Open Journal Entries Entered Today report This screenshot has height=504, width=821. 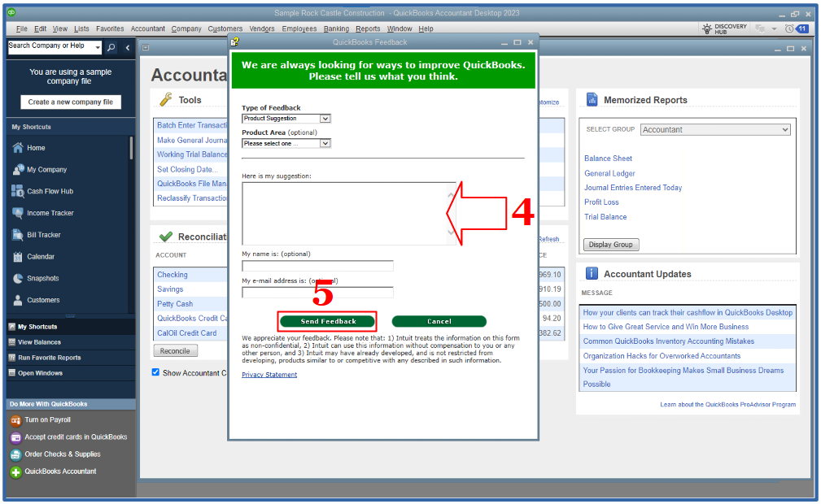point(633,187)
